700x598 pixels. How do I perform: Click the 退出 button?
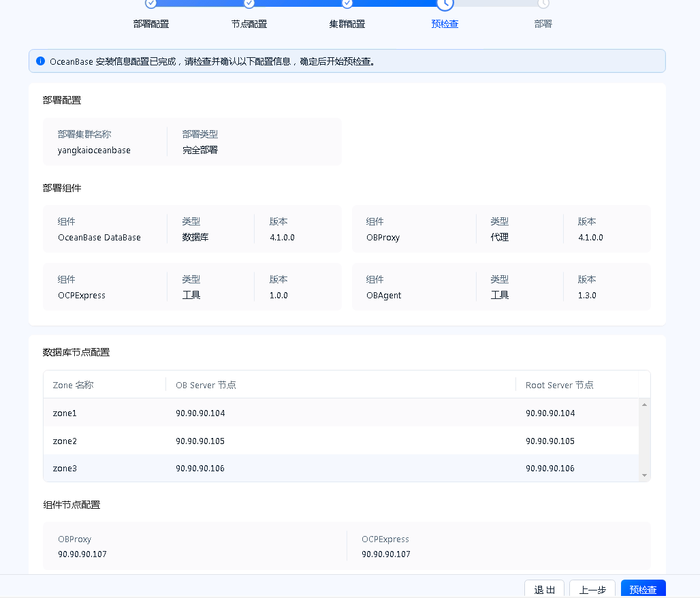[x=544, y=589]
